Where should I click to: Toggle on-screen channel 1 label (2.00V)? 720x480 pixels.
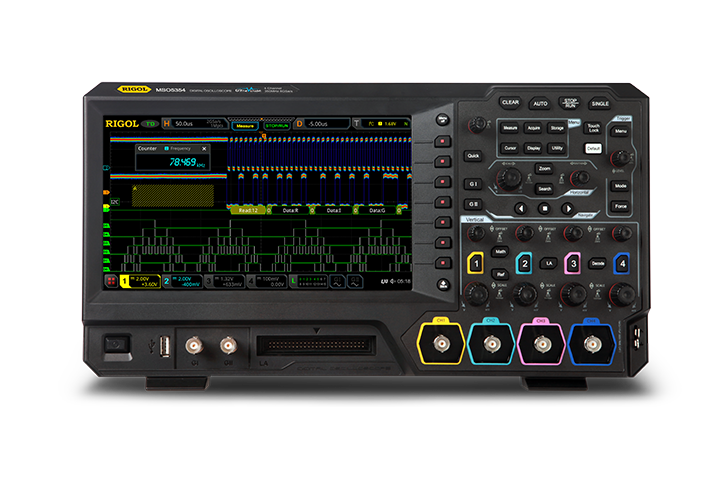click(x=140, y=281)
